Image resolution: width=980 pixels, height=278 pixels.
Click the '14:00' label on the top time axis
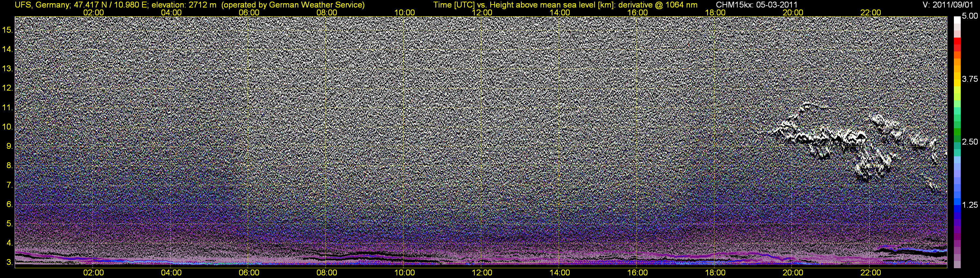pos(560,12)
